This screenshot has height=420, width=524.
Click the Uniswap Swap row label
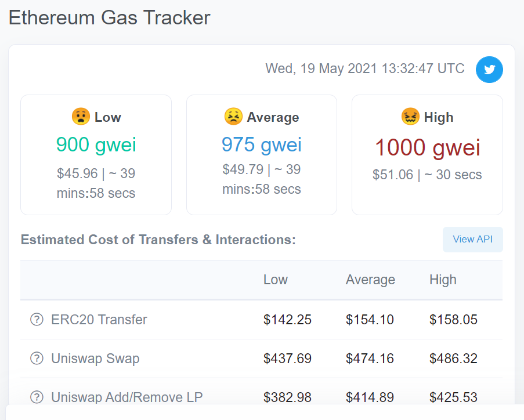pyautogui.click(x=95, y=359)
